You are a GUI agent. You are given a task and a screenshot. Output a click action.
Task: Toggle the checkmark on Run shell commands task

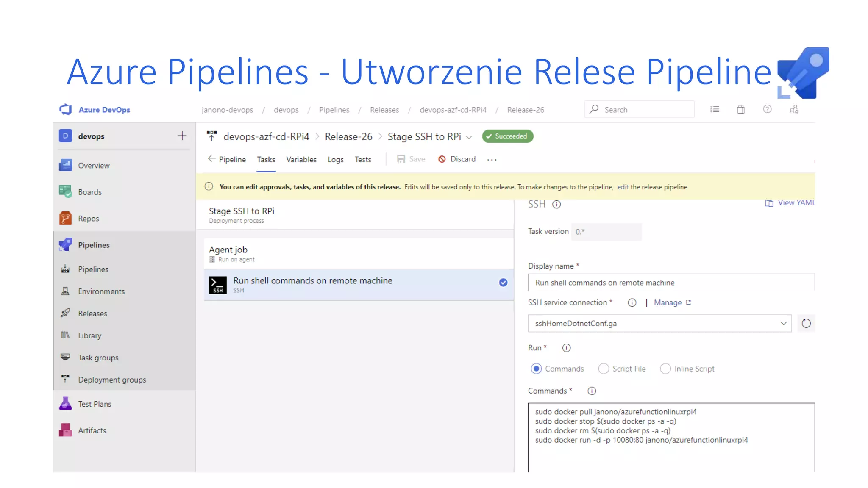tap(503, 283)
